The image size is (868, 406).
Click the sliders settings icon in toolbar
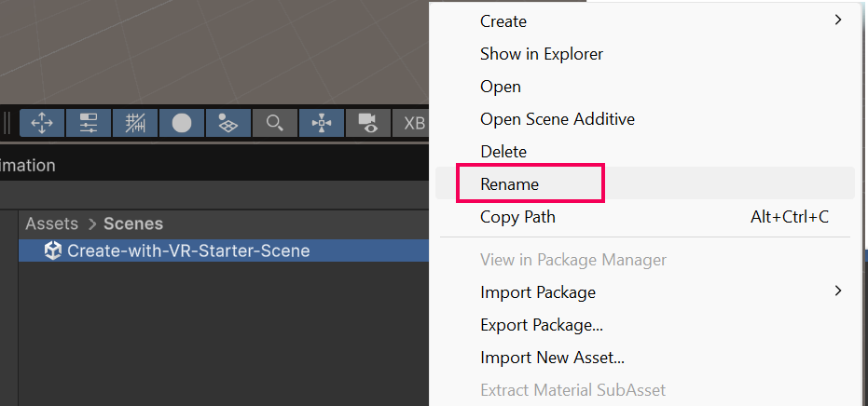89,123
